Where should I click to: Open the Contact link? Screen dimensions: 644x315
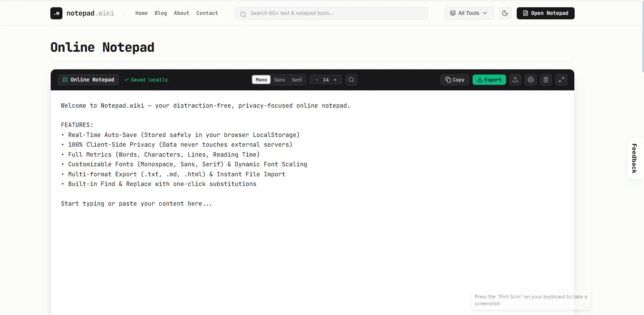[207, 13]
